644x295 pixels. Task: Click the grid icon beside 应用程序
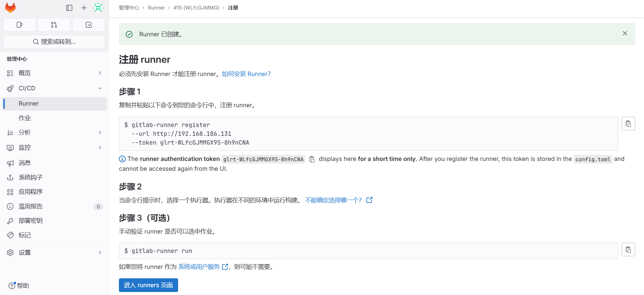[10, 192]
